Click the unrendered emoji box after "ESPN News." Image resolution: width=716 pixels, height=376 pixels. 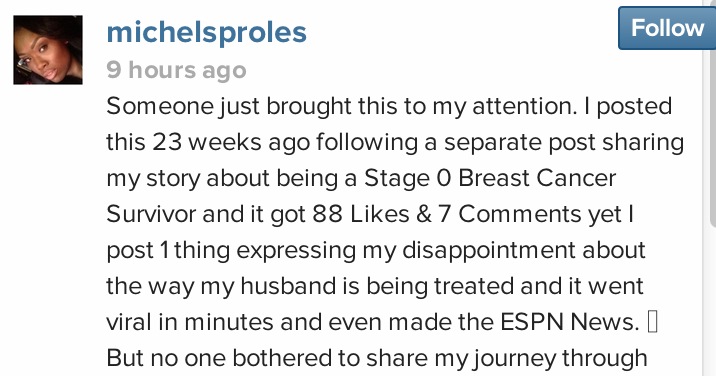653,322
